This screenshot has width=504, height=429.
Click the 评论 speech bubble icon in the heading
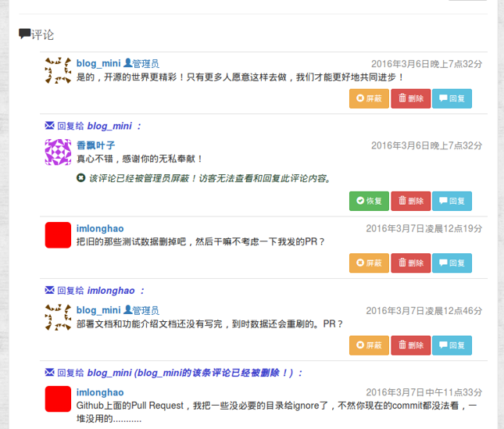(25, 34)
